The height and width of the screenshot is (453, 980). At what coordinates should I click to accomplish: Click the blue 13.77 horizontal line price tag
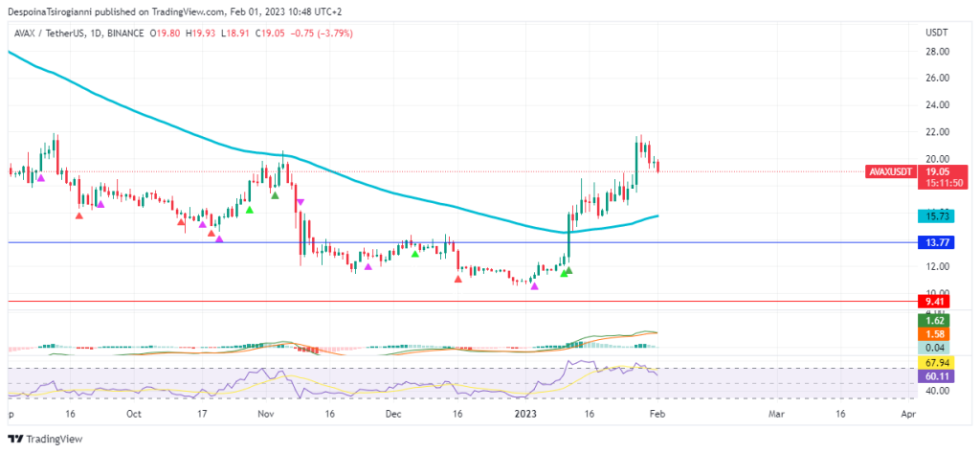932,243
